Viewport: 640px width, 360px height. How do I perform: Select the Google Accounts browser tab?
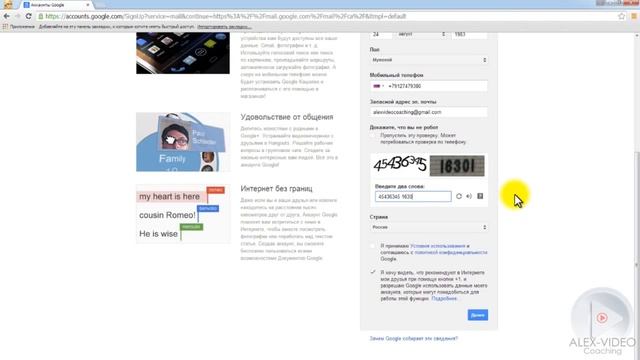[x=56, y=5]
